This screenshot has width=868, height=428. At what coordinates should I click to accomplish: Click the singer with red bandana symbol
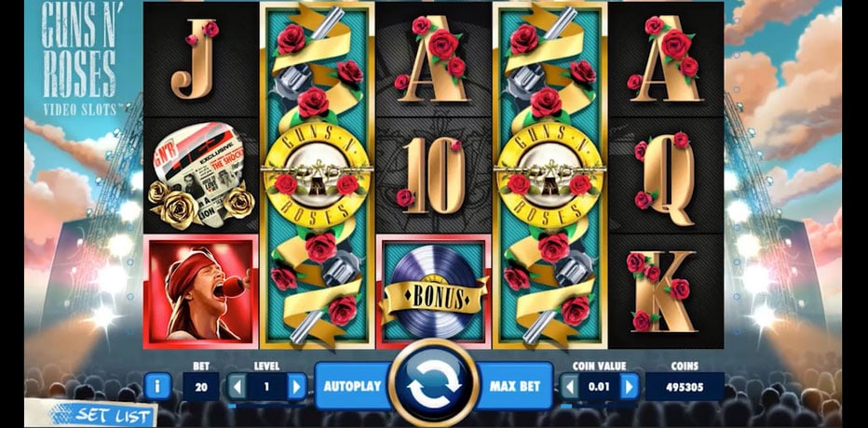pos(201,291)
